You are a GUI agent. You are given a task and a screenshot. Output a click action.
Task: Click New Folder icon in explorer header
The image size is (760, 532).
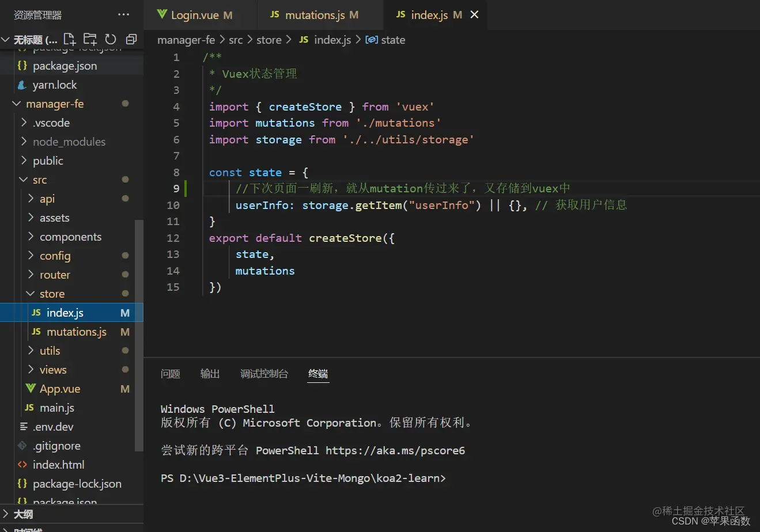pos(90,39)
